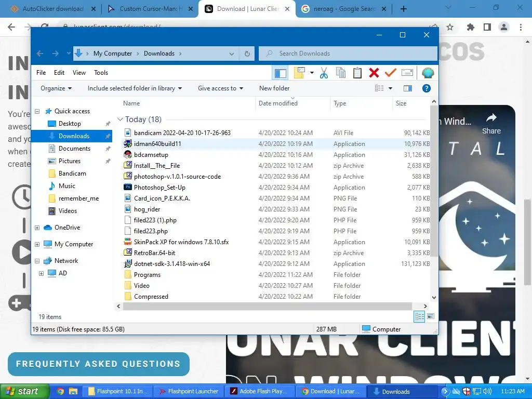Bookmark the page with the star icon
The image size is (532, 399).
450,27
